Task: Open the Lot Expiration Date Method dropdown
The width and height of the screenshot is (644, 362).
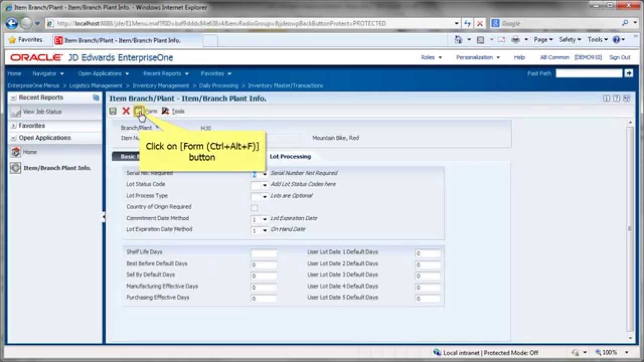Action: pos(265,230)
